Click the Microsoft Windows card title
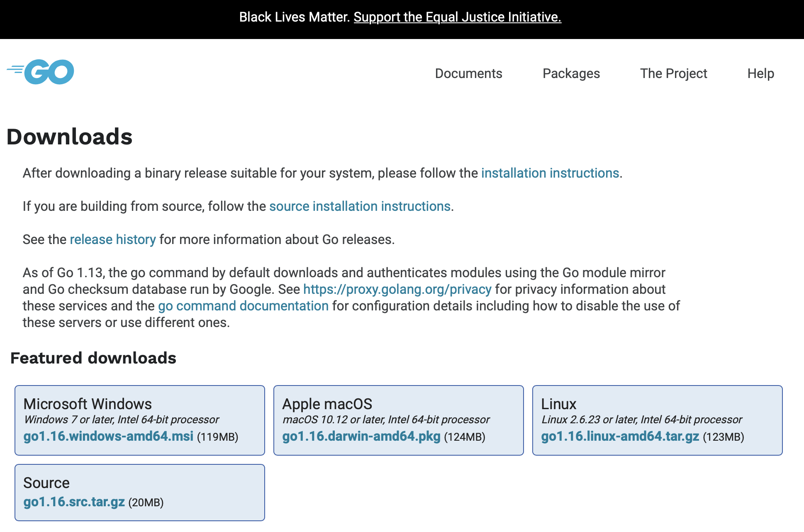The width and height of the screenshot is (804, 532). [x=88, y=404]
